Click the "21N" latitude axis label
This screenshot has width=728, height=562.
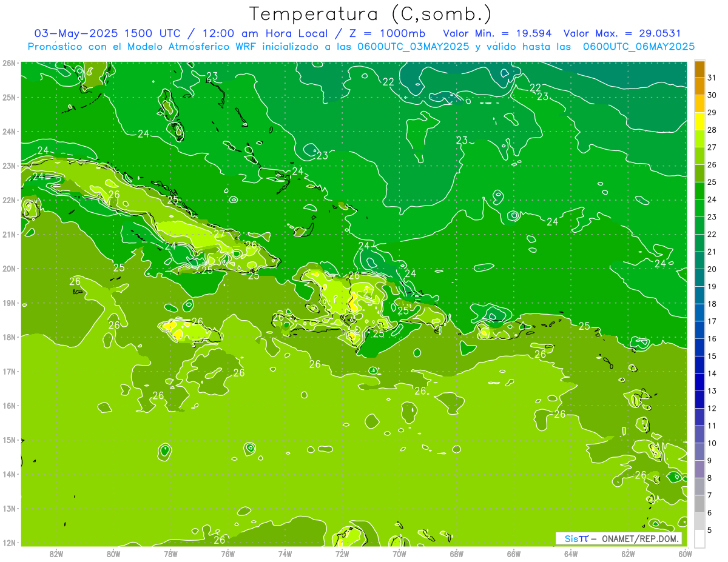pos(8,234)
